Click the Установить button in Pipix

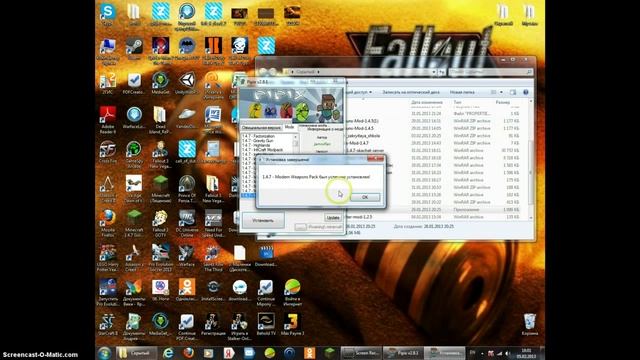click(263, 220)
